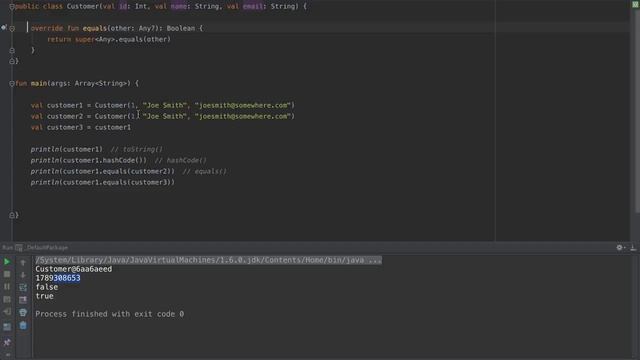This screenshot has width=640, height=360.
Task: Click the 'println(customer1.equals(customer3))' statement
Action: coord(102,182)
